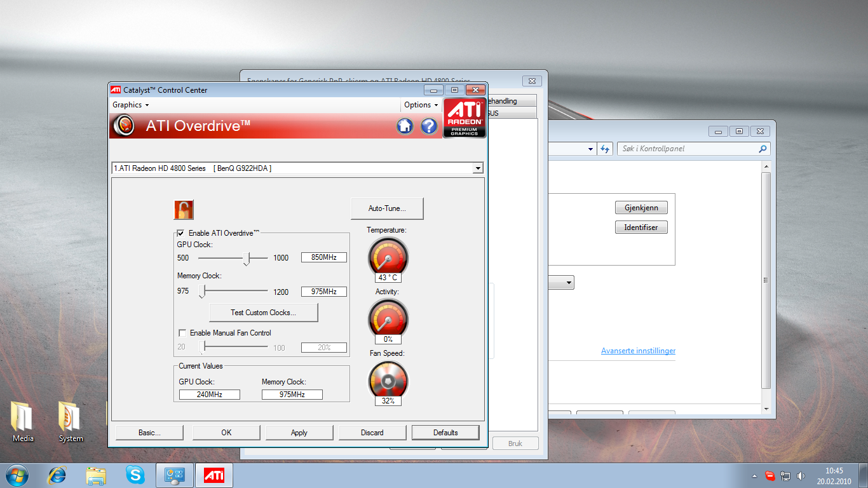The width and height of the screenshot is (868, 488).
Task: Click the GPU Clock slider handle
Action: [247, 259]
